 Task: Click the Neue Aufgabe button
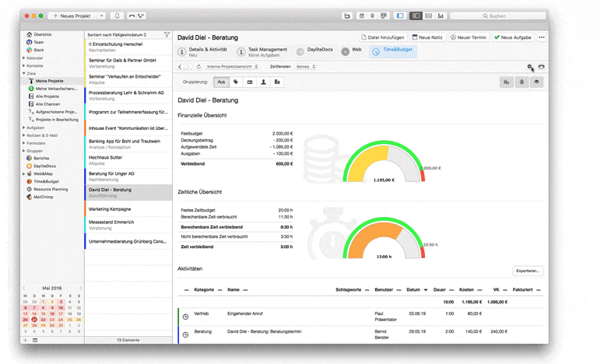tap(513, 37)
